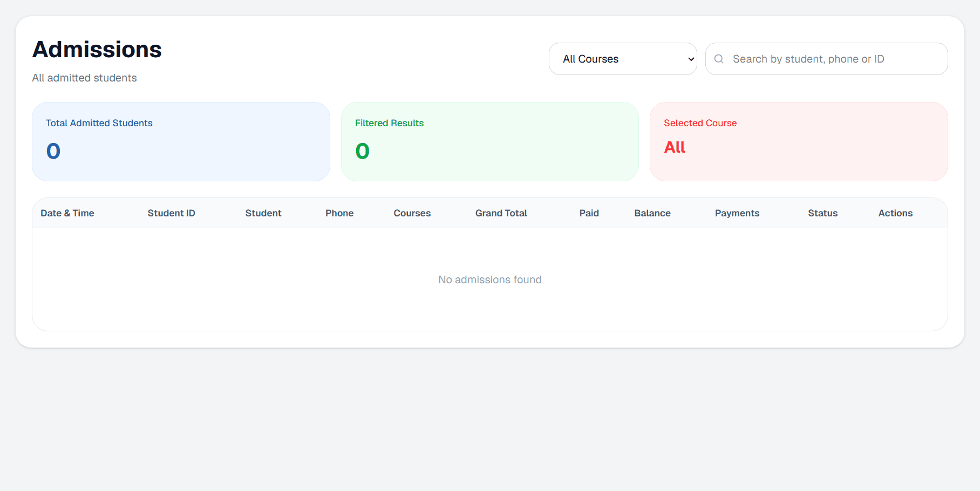This screenshot has height=491, width=980.
Task: Click the Status column header
Action: (x=823, y=213)
